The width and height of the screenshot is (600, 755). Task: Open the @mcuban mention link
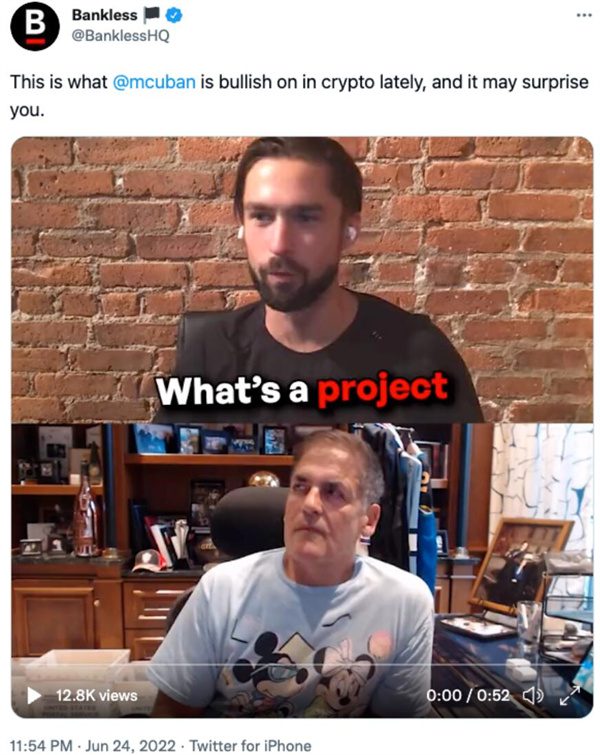(x=154, y=82)
